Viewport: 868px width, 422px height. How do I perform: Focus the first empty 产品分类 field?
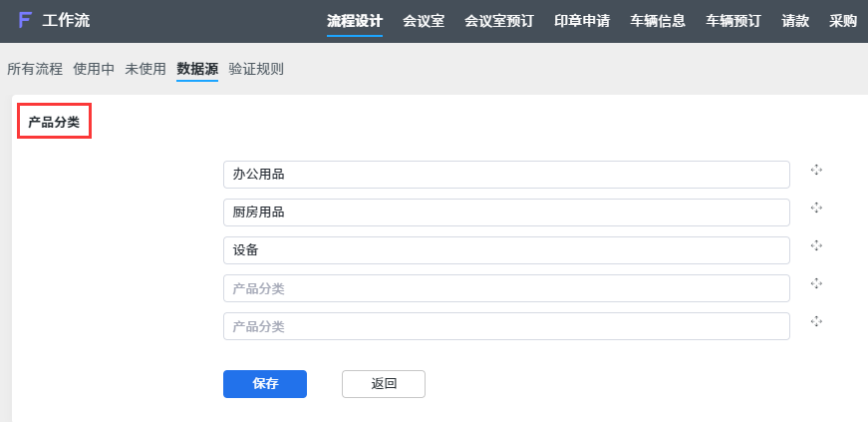pos(506,288)
